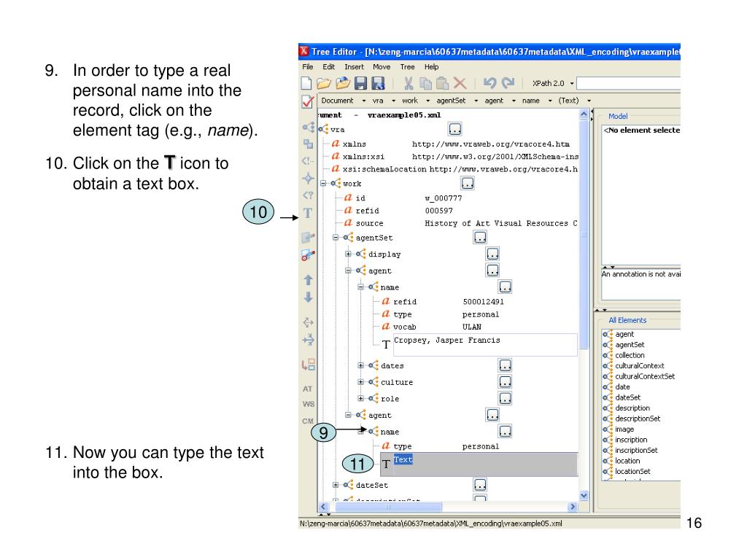
Task: Expand the culture tree node
Action: pyautogui.click(x=360, y=382)
